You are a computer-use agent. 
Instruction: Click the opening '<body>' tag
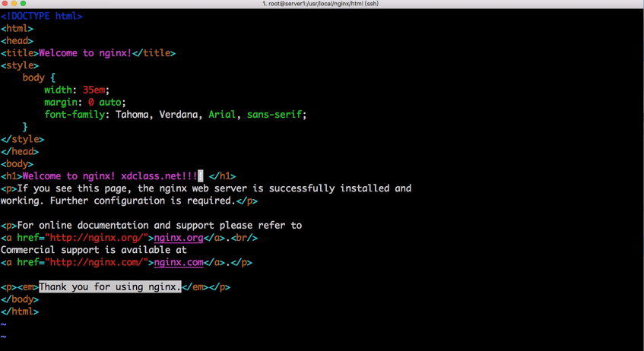point(17,164)
